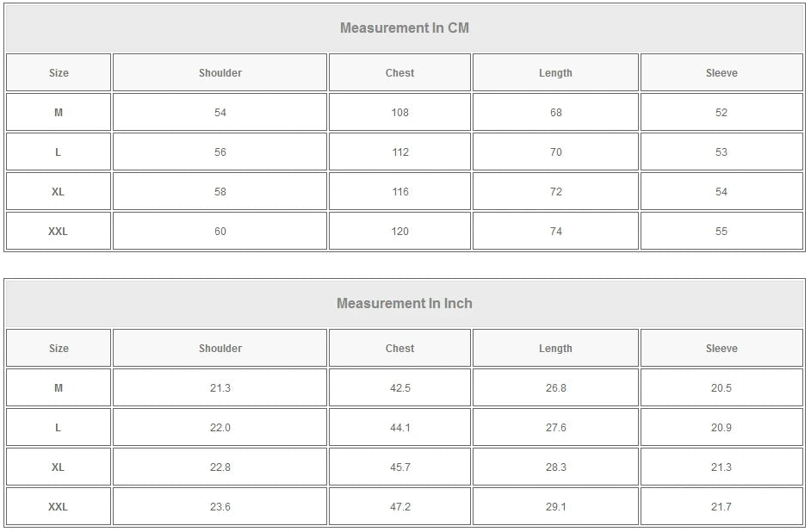Click chest value 112 for size L
This screenshot has height=532, width=811.
(x=400, y=152)
